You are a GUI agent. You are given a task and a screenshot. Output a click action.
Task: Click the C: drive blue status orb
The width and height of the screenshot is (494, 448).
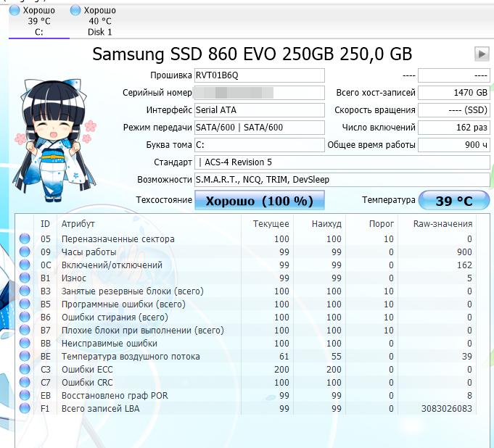pyautogui.click(x=15, y=10)
